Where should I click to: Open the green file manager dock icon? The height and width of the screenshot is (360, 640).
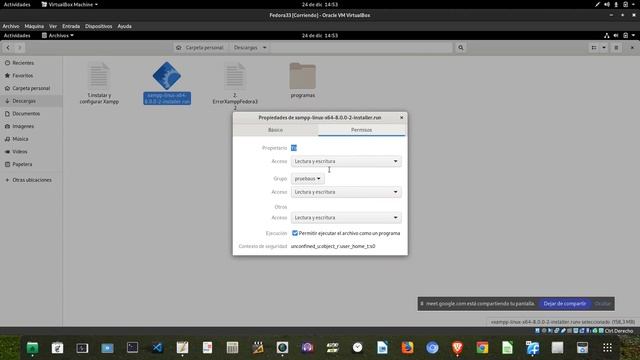click(x=32, y=347)
